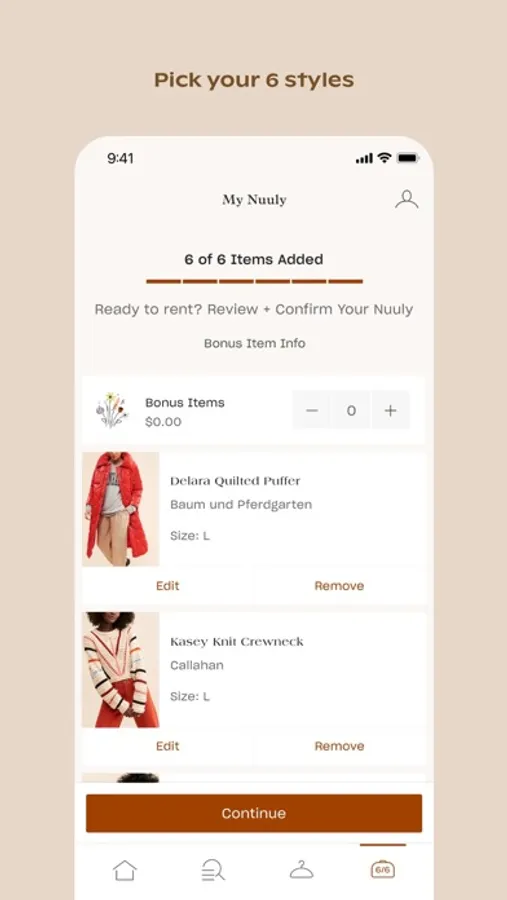507x900 pixels.
Task: Open the striped knit crewneck thumbnail
Action: (121, 670)
